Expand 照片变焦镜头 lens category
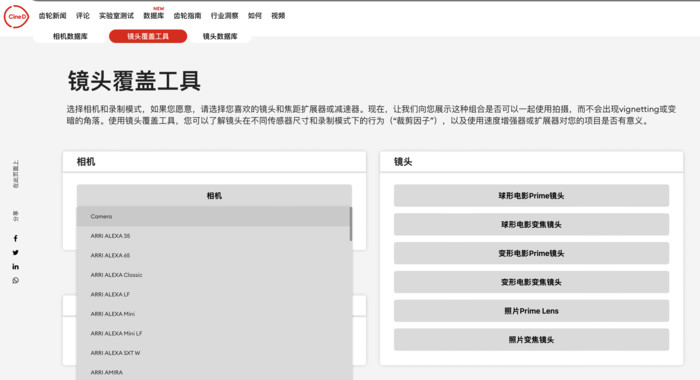 (531, 340)
